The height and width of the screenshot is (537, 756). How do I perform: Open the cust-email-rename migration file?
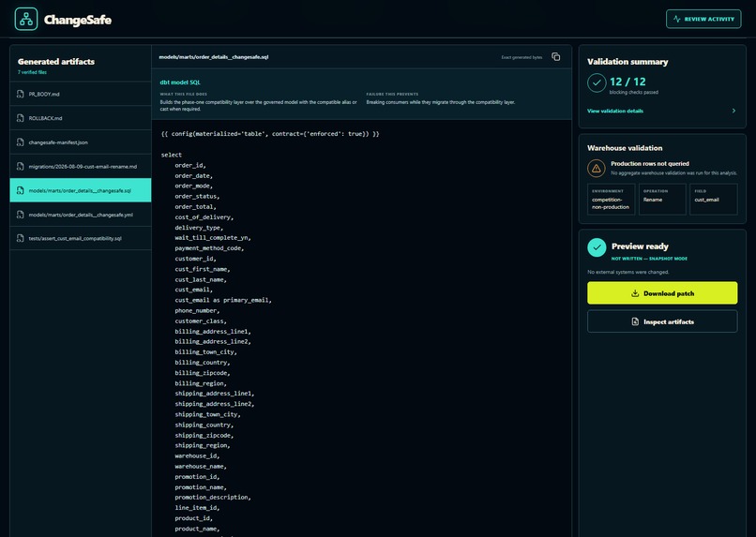click(81, 166)
